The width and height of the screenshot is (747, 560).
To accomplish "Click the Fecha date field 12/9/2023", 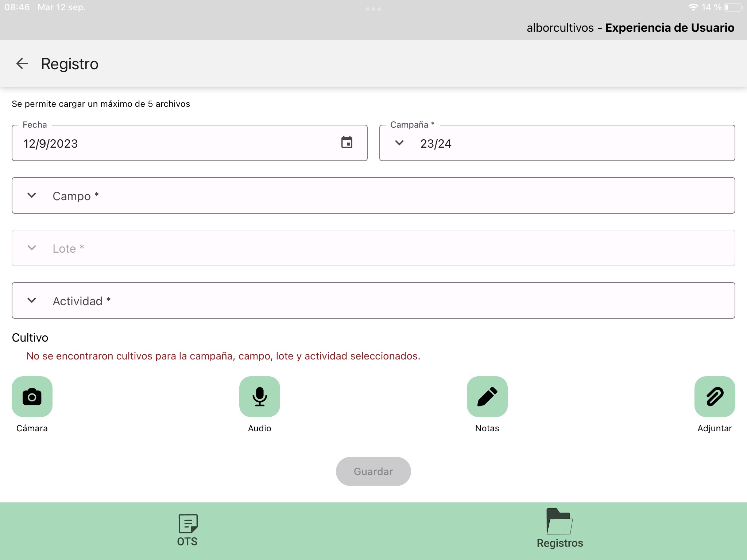I will click(190, 143).
